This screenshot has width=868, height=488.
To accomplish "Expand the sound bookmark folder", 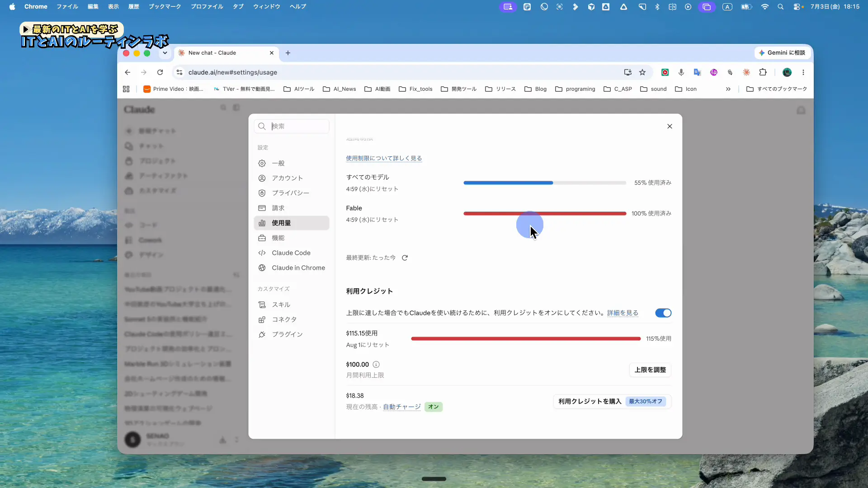I will coord(653,89).
